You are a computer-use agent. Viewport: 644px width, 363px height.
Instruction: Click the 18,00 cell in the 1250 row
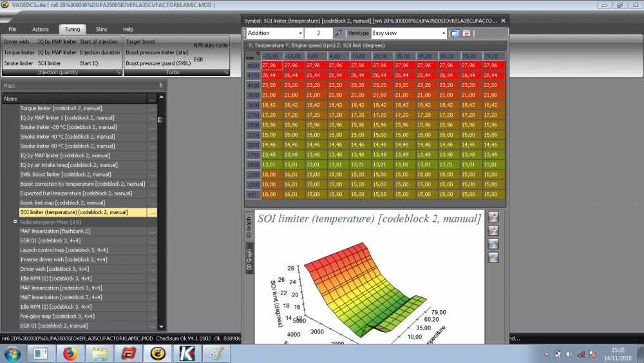tap(272, 175)
